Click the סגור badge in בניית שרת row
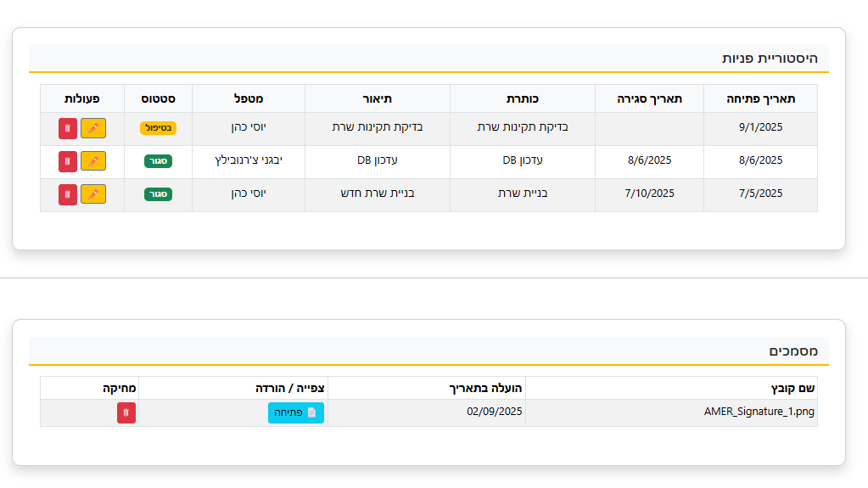 pos(159,194)
